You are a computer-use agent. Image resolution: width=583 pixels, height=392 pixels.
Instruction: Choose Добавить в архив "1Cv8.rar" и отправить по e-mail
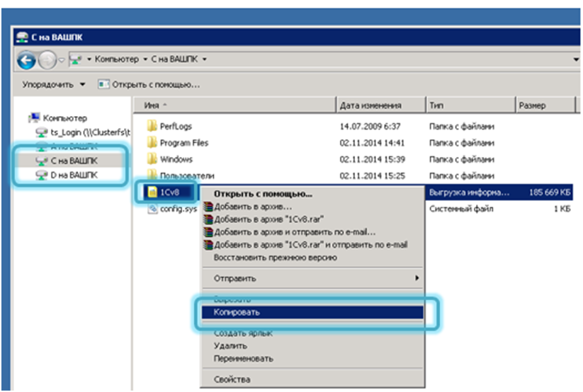point(311,245)
